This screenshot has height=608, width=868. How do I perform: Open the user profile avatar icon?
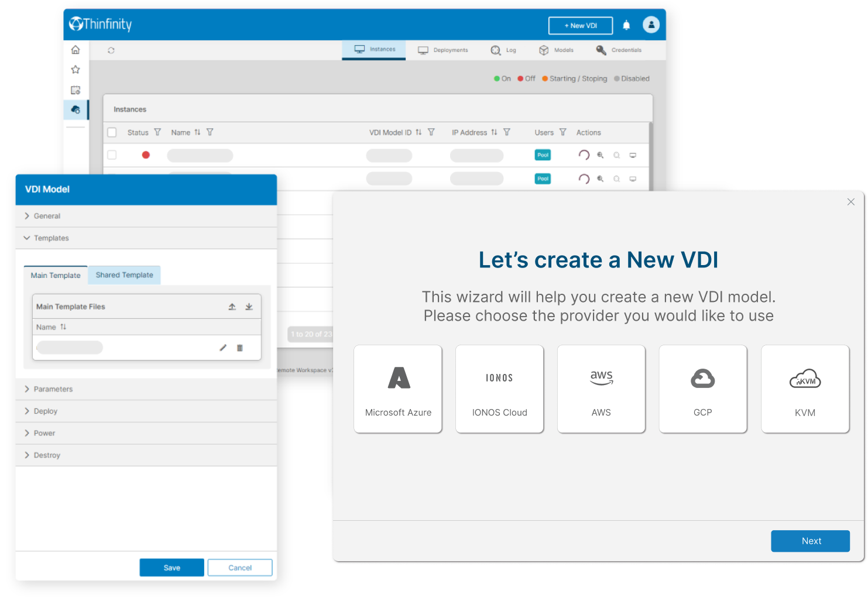(651, 25)
